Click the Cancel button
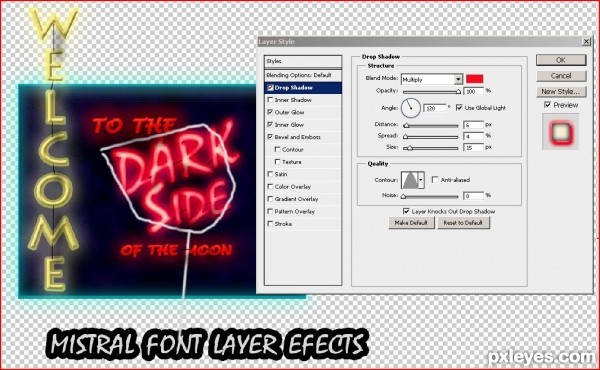 click(561, 76)
